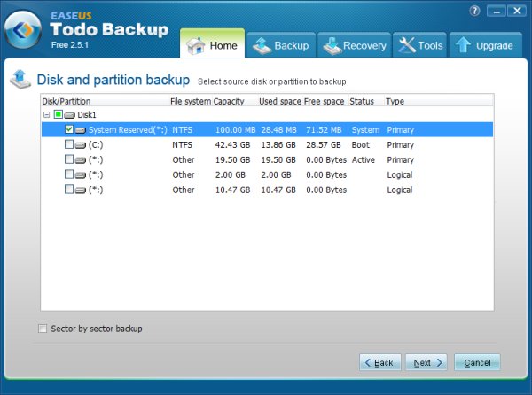This screenshot has height=395, width=532.
Task: Check the (C:) partition checkbox
Action: [x=69, y=144]
